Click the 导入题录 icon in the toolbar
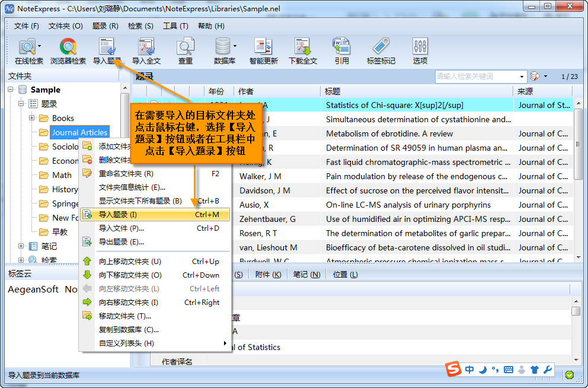Screen dimensions: 588x388 click(x=107, y=46)
